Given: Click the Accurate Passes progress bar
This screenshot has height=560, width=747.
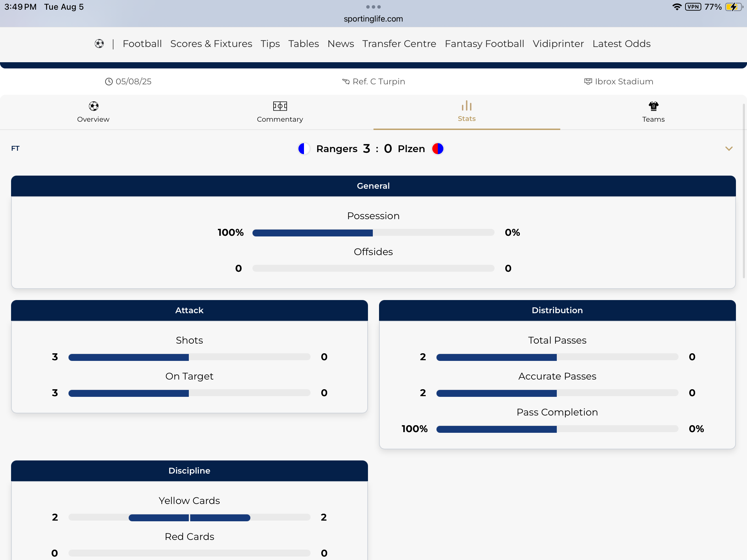Looking at the screenshot, I should coord(557,393).
